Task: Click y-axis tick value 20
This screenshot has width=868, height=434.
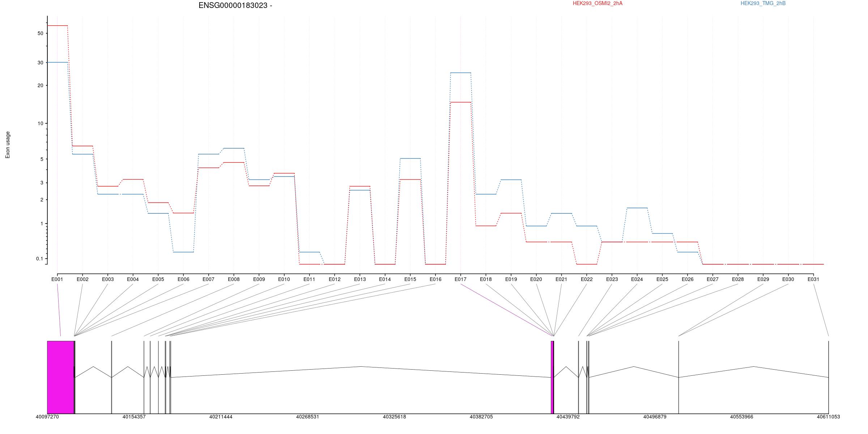Action: pyautogui.click(x=40, y=85)
